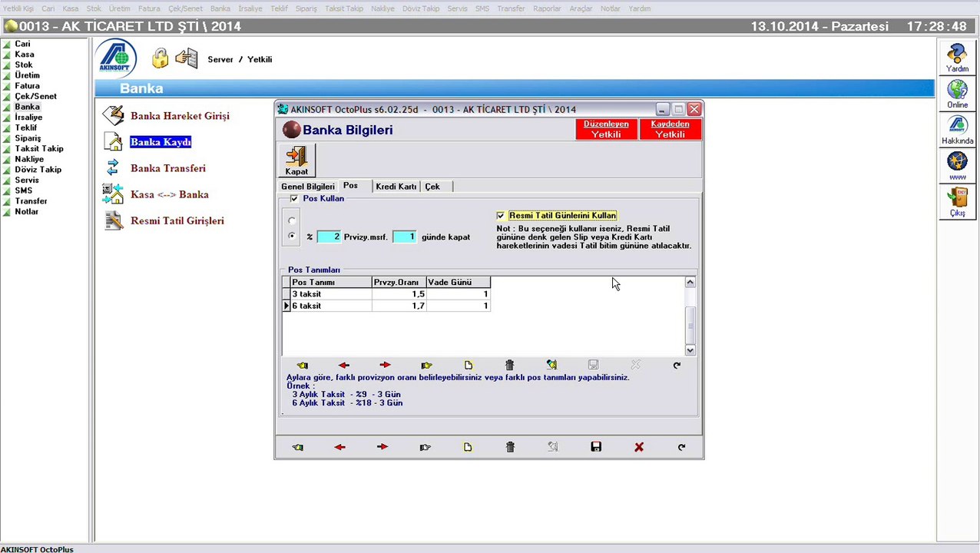
Task: Open Yardım help icon in right panel
Action: (x=957, y=58)
